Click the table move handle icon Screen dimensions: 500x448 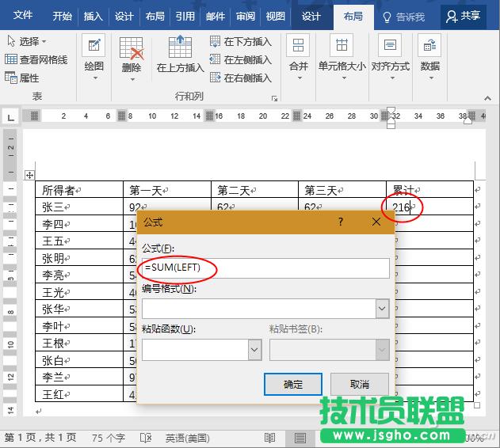point(29,175)
